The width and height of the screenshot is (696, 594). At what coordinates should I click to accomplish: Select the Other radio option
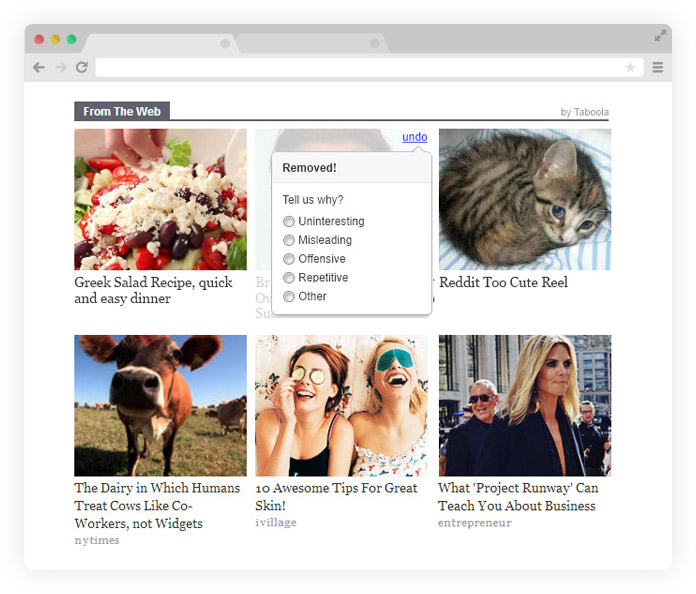click(289, 297)
